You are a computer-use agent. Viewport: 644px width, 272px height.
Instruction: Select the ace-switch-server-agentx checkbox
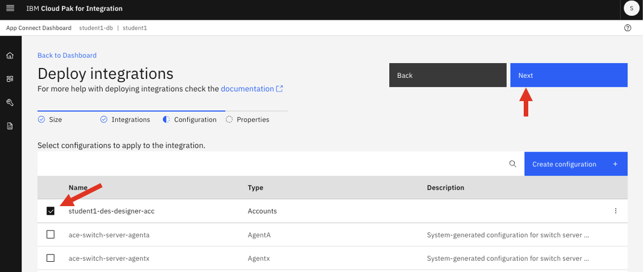(x=50, y=258)
